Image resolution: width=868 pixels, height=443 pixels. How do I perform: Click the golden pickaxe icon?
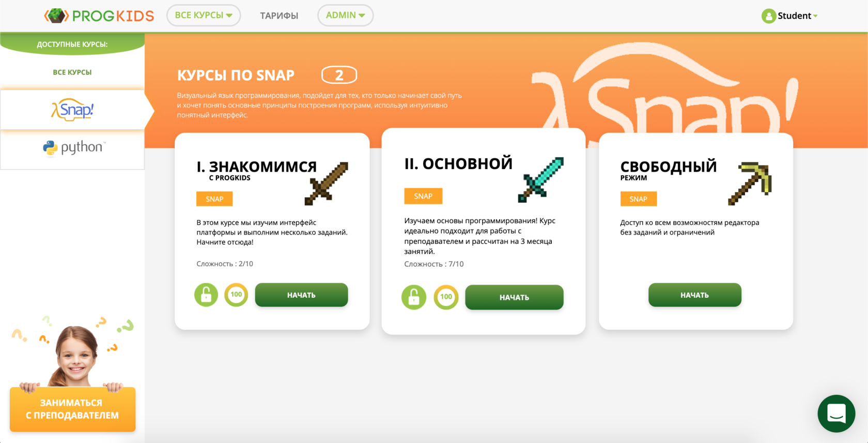click(x=750, y=184)
